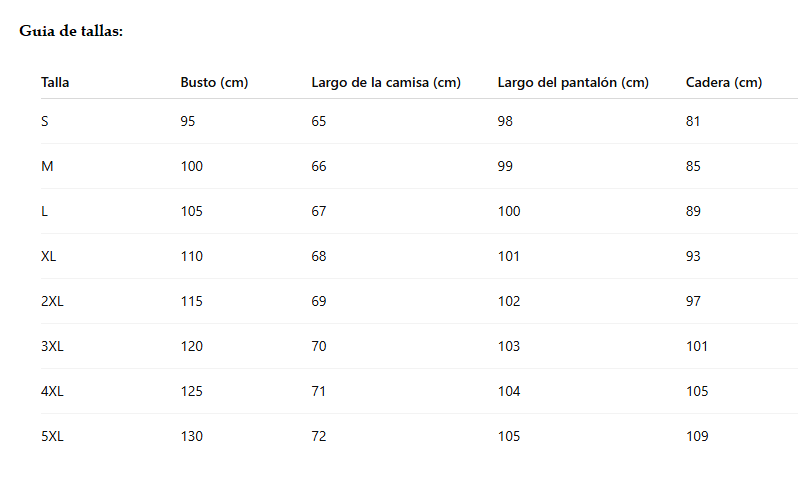The width and height of the screenshot is (798, 477).
Task: Click the 5XL size label
Action: click(x=52, y=436)
